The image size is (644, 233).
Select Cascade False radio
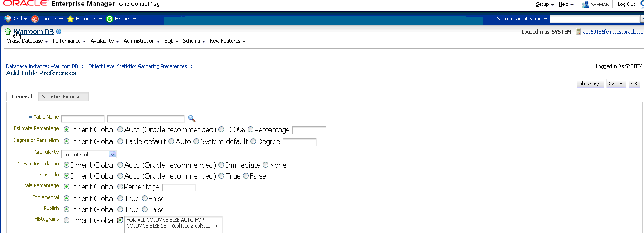pyautogui.click(x=246, y=176)
